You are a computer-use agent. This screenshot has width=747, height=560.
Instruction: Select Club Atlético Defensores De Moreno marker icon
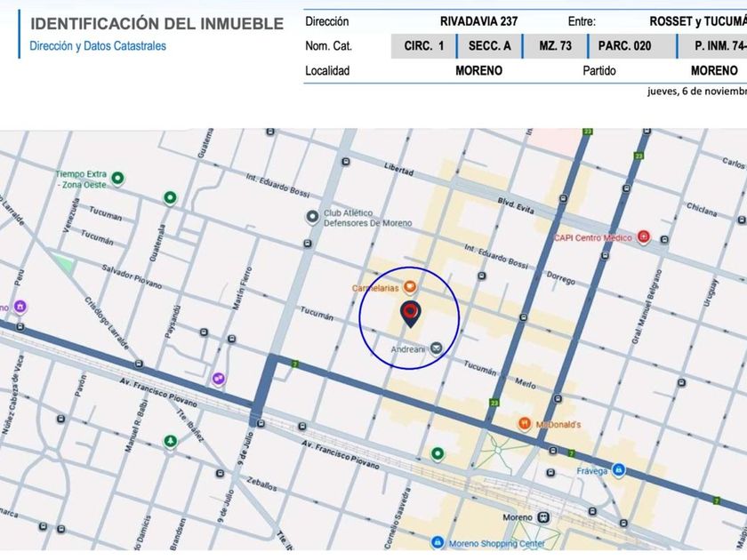[x=312, y=217]
